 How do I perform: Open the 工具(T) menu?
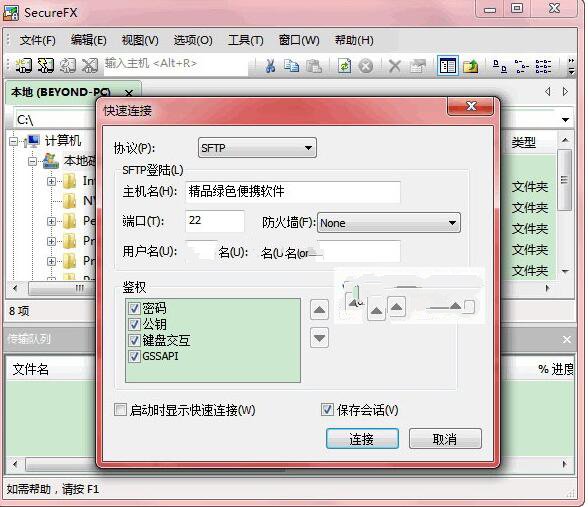click(246, 40)
